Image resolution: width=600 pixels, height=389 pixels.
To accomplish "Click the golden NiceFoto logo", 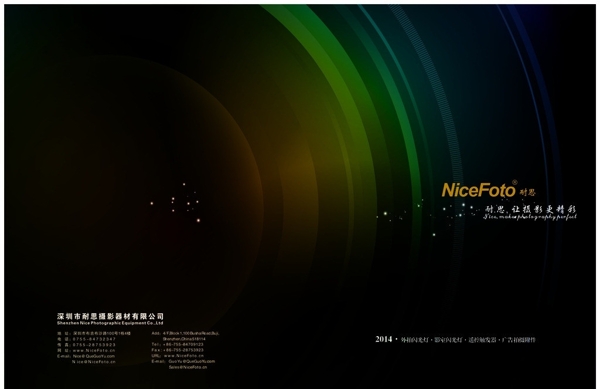I will pos(479,190).
